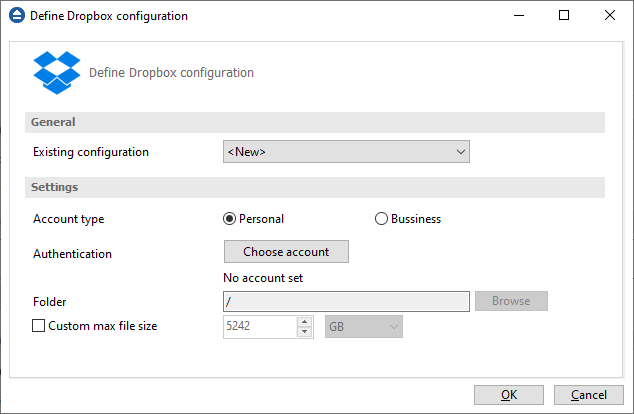Click the title bar app icon
The height and width of the screenshot is (414, 634).
17,16
